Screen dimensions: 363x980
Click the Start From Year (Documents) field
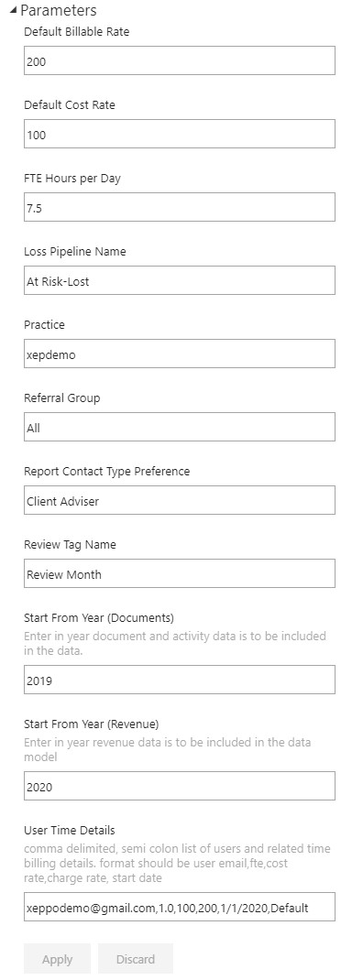coord(180,680)
